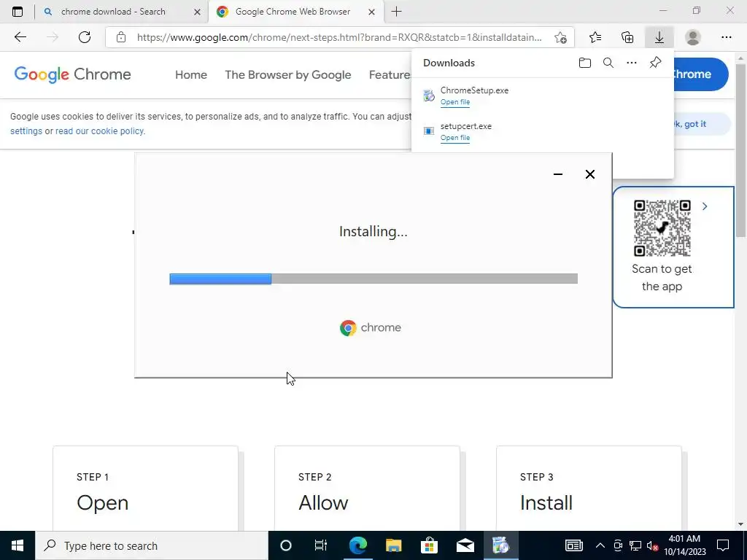Open more options in Downloads panel

coord(632,63)
